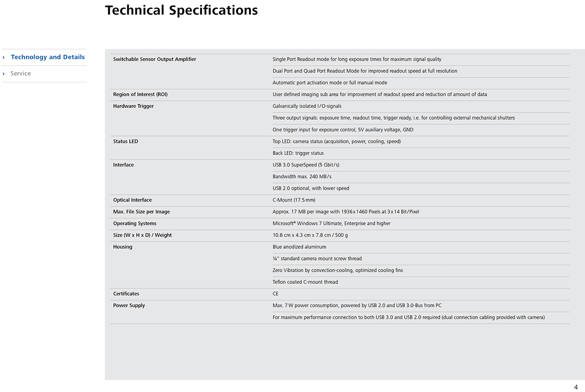Click the Region of Interest (ROI) row label

(x=140, y=94)
